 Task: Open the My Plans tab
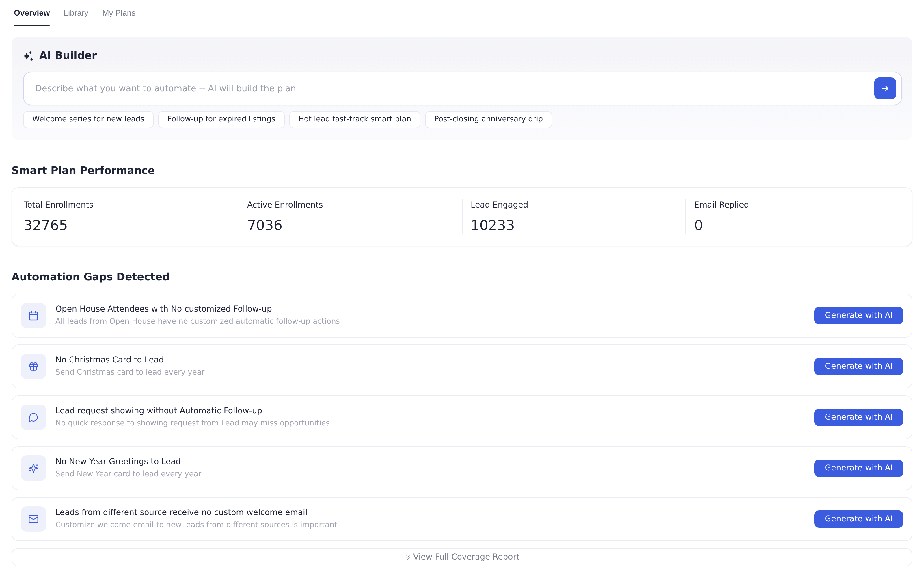coord(119,13)
